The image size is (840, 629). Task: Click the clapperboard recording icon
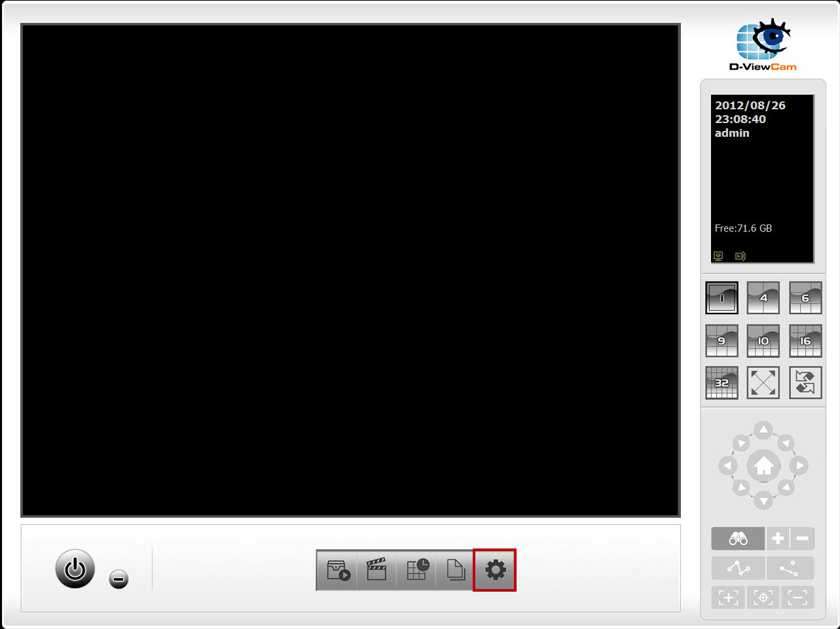(x=376, y=570)
